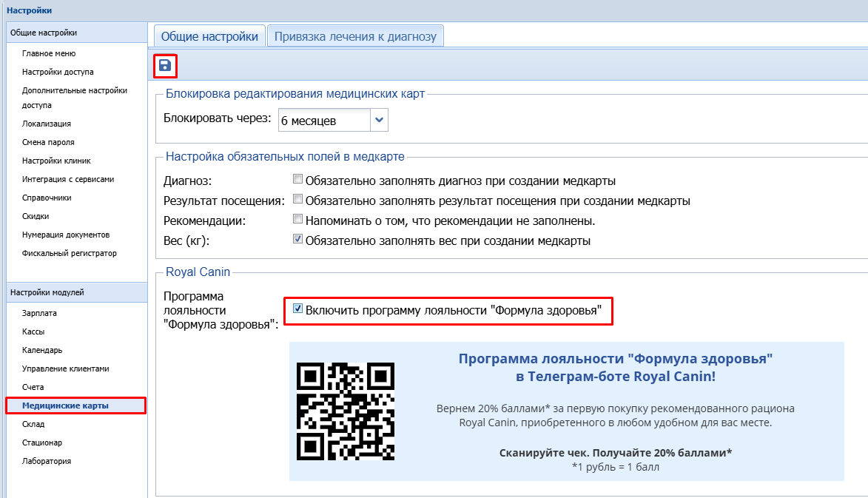This screenshot has height=498, width=868.
Task: Click the Royal Canin QR code image
Action: tap(346, 411)
